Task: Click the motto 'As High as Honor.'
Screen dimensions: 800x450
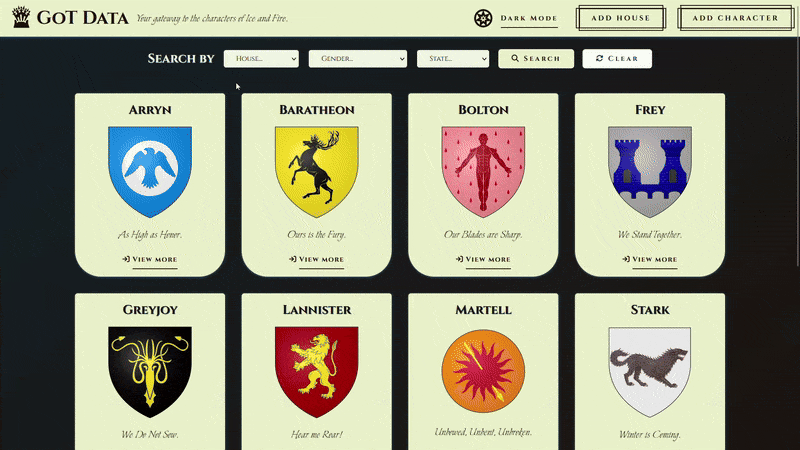Action: click(x=150, y=235)
